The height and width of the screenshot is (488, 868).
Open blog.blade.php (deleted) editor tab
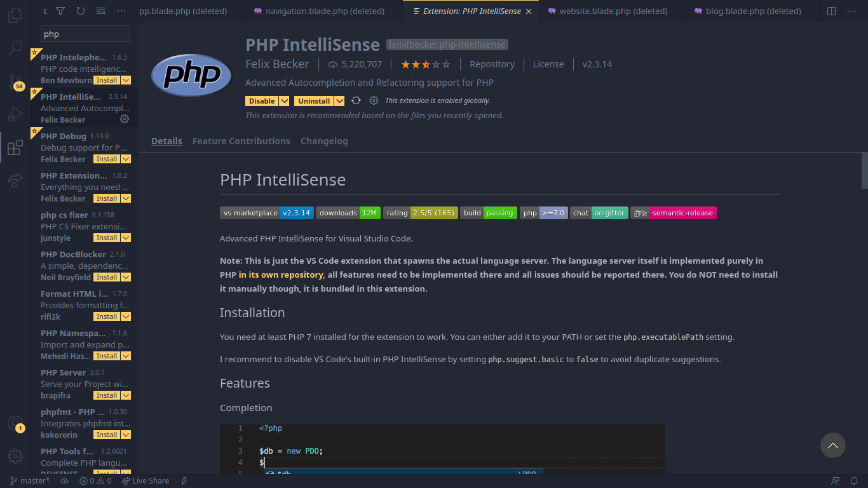coord(754,11)
